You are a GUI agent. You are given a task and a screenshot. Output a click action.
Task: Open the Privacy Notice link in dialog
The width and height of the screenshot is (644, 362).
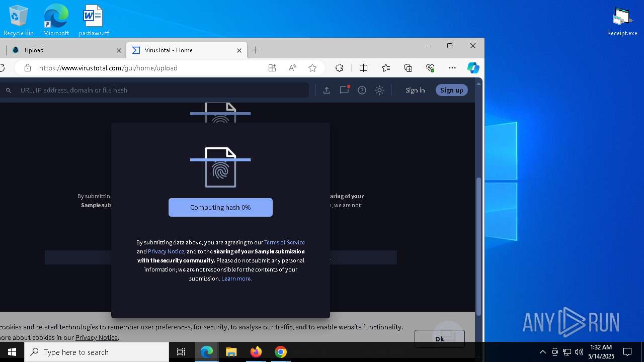(x=166, y=251)
